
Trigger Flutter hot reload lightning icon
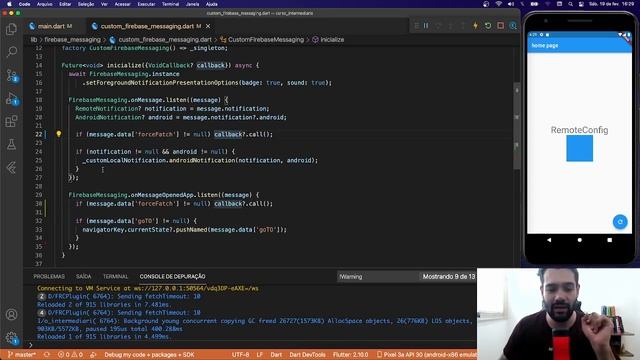click(x=476, y=26)
